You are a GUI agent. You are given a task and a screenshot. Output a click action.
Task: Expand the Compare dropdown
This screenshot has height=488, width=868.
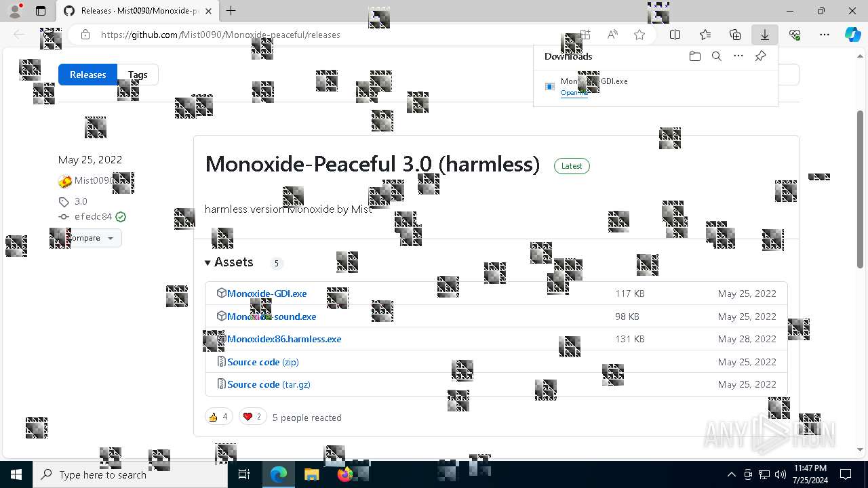pyautogui.click(x=90, y=238)
